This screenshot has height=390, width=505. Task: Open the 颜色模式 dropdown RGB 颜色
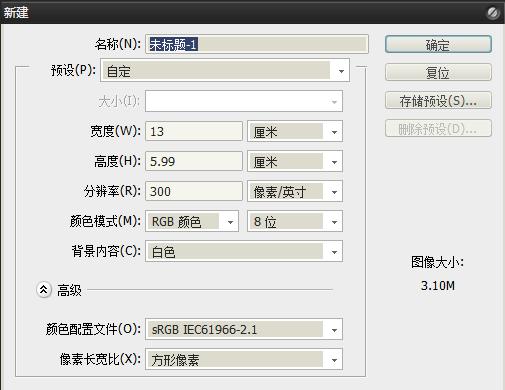(x=192, y=221)
